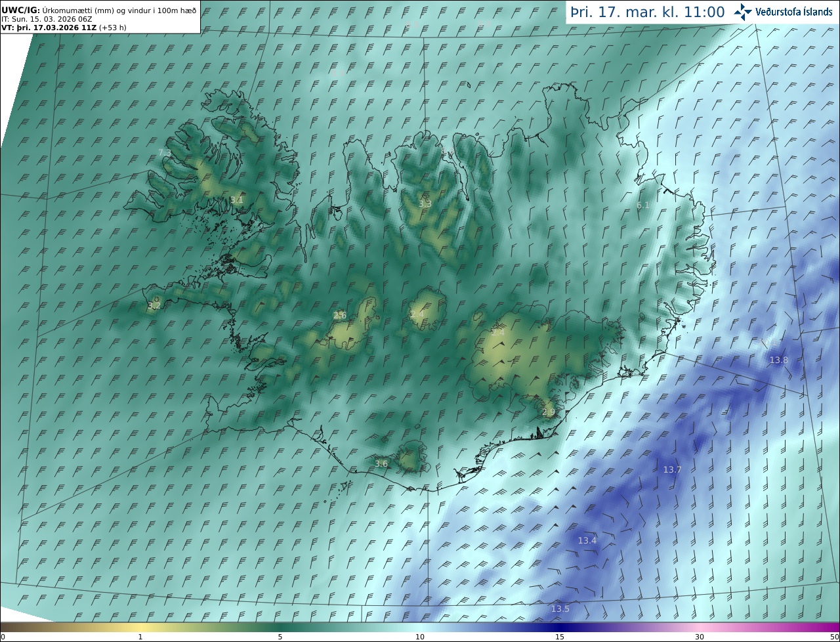Click the 2.6 value label on the map
840x642 pixels.
(340, 316)
